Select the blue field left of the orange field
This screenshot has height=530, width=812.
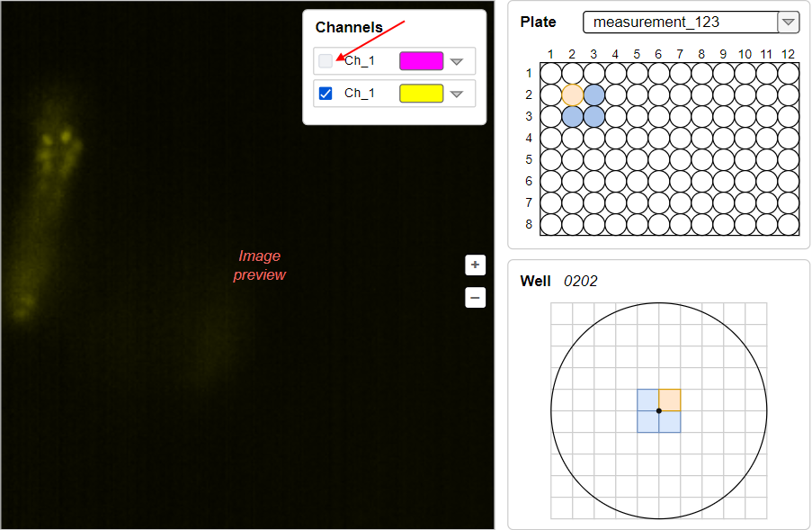tap(647, 400)
